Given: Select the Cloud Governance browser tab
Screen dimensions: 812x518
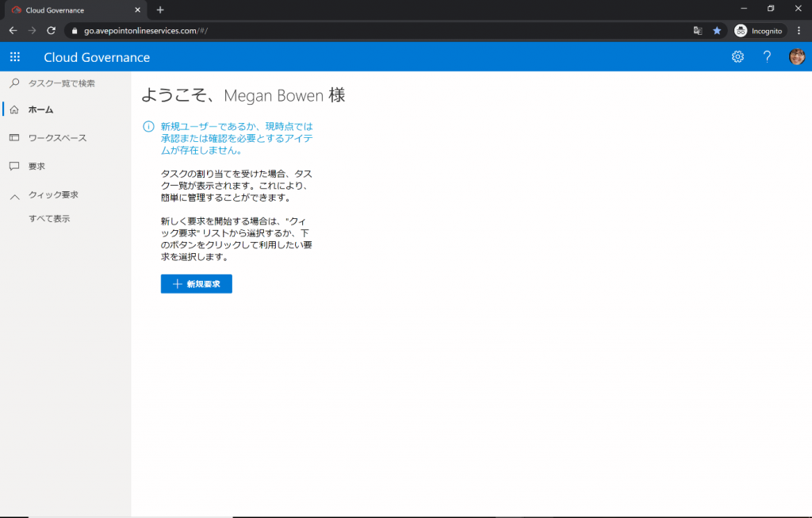Looking at the screenshot, I should point(75,10).
